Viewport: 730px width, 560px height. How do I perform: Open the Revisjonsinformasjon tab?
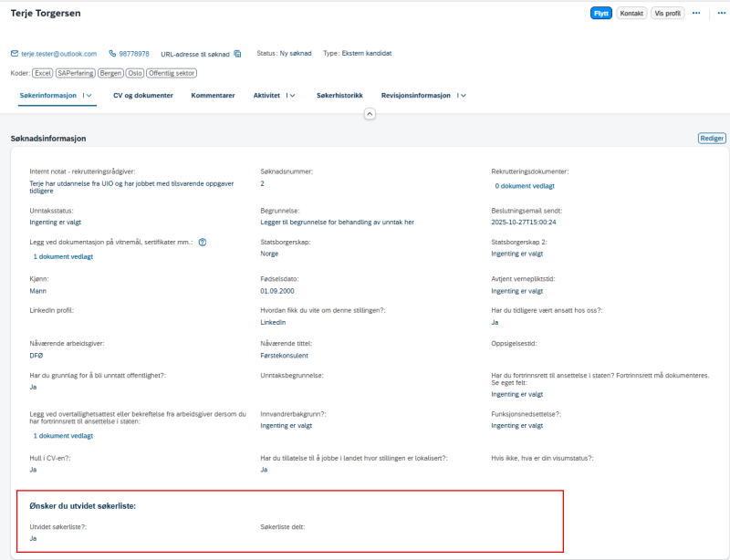point(416,96)
